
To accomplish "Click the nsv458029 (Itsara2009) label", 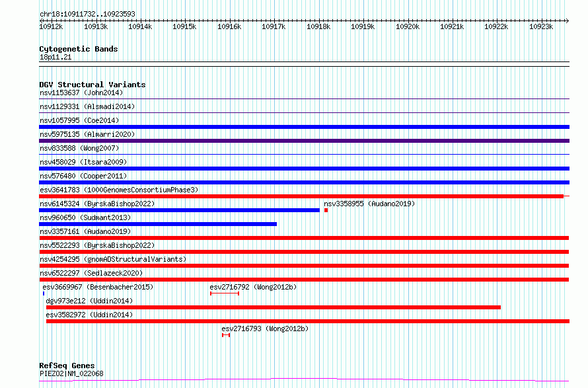I will (83, 162).
